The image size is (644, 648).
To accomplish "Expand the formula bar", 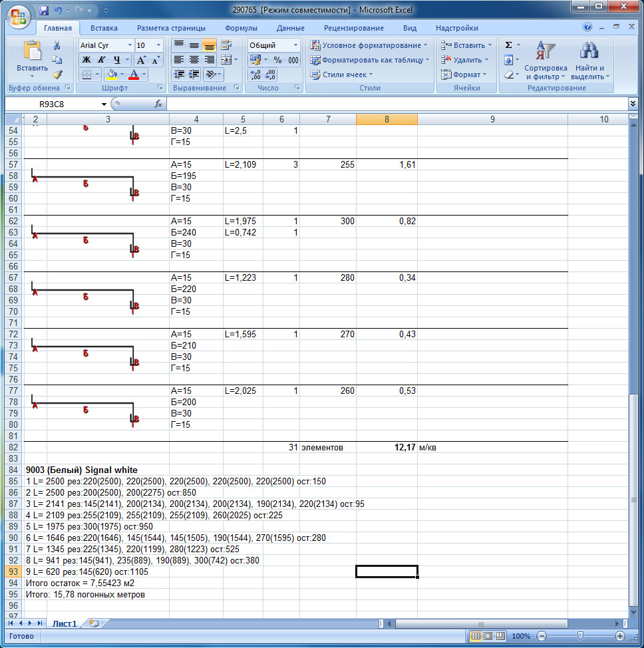I will [633, 103].
